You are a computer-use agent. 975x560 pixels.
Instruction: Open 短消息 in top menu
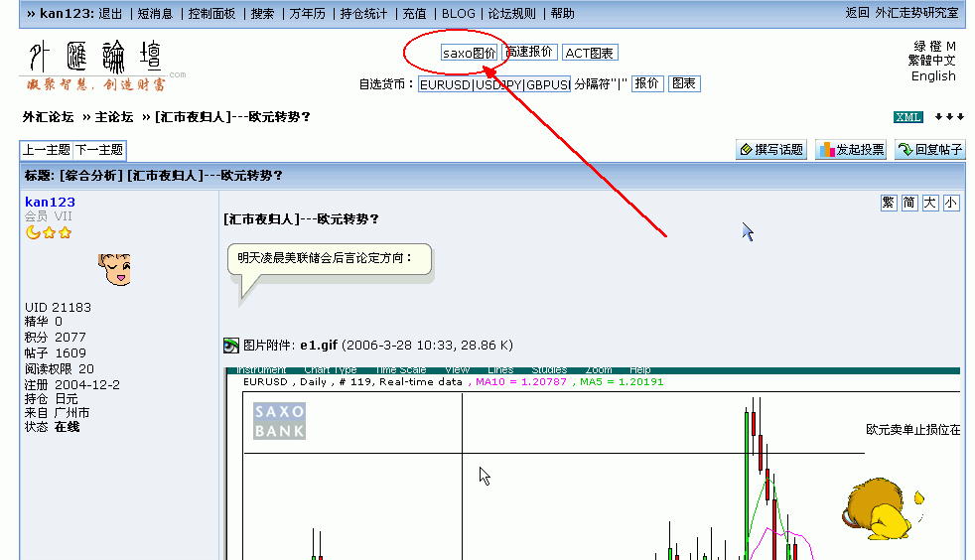tap(155, 14)
